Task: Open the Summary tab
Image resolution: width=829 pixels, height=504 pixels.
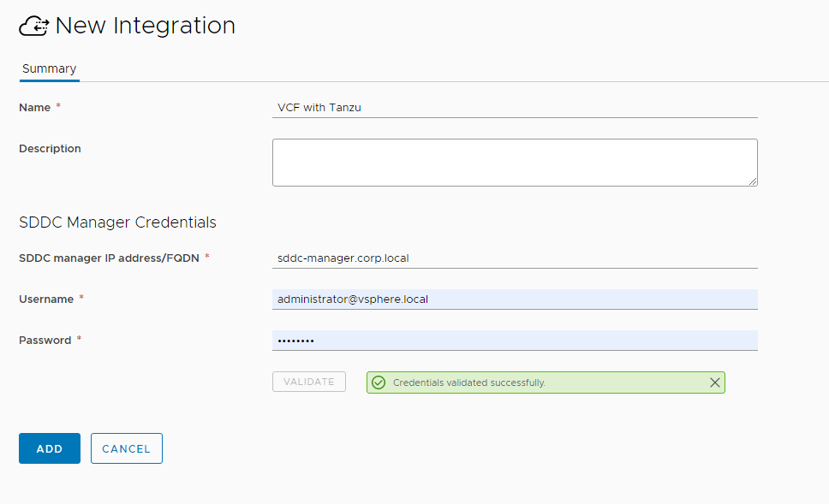Action: pos(49,69)
